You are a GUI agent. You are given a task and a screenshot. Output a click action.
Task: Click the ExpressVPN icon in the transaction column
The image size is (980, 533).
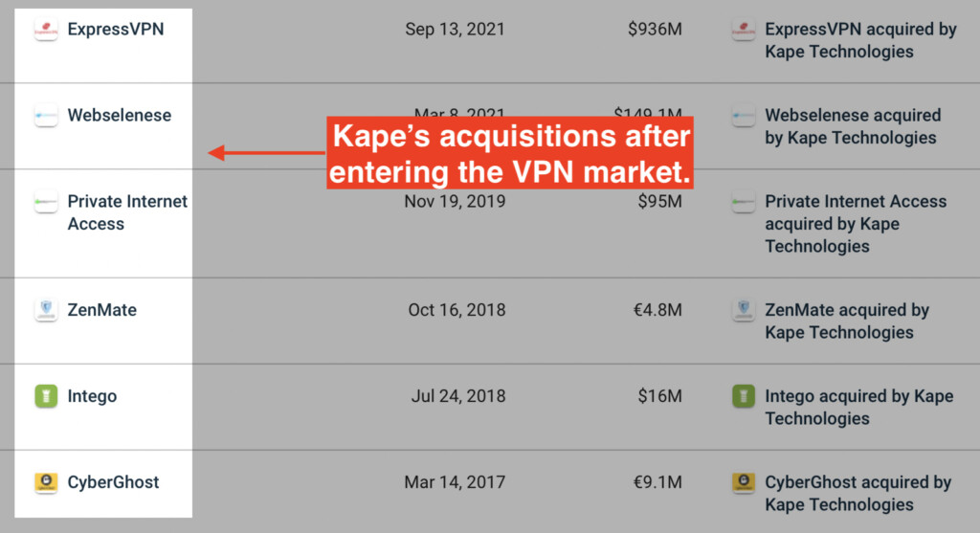click(743, 30)
